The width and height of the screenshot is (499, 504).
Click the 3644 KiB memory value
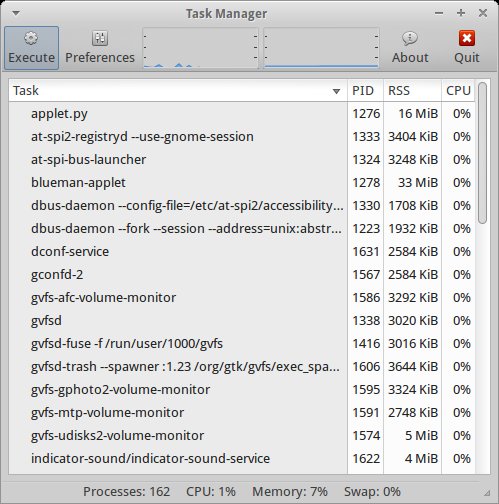413,367
